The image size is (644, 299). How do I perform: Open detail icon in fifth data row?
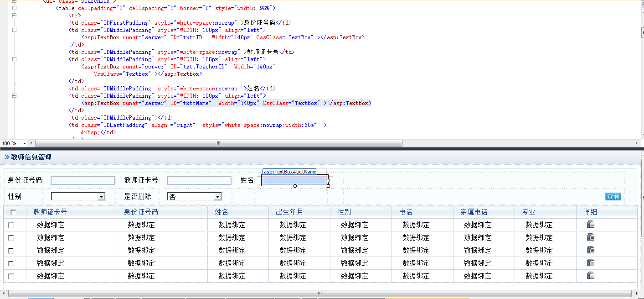coord(591,275)
